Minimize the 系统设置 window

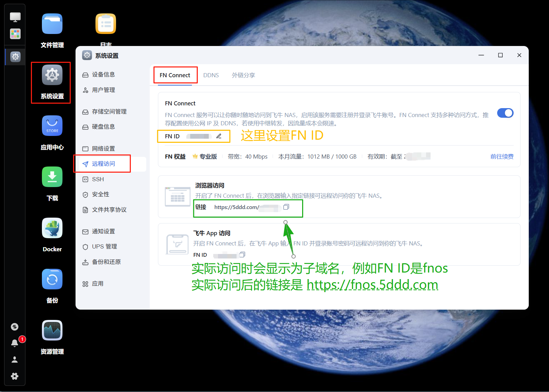pyautogui.click(x=481, y=55)
